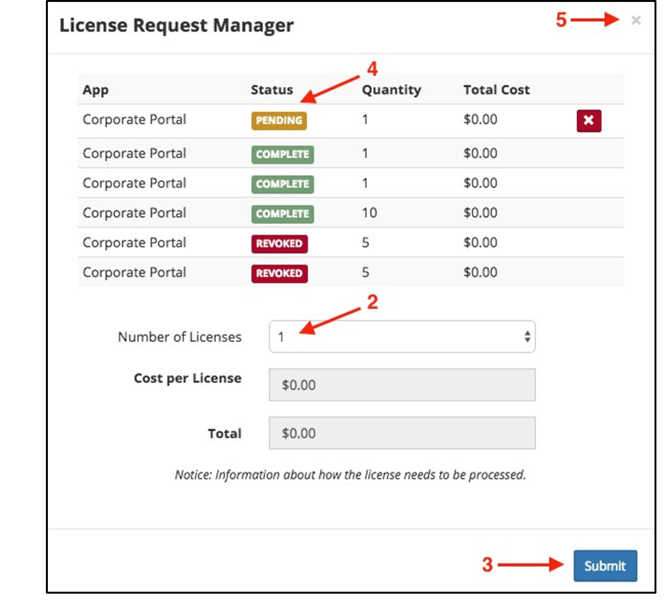Screen dimensions: 670x615
Task: Click the Total Cost column header
Action: 496,90
